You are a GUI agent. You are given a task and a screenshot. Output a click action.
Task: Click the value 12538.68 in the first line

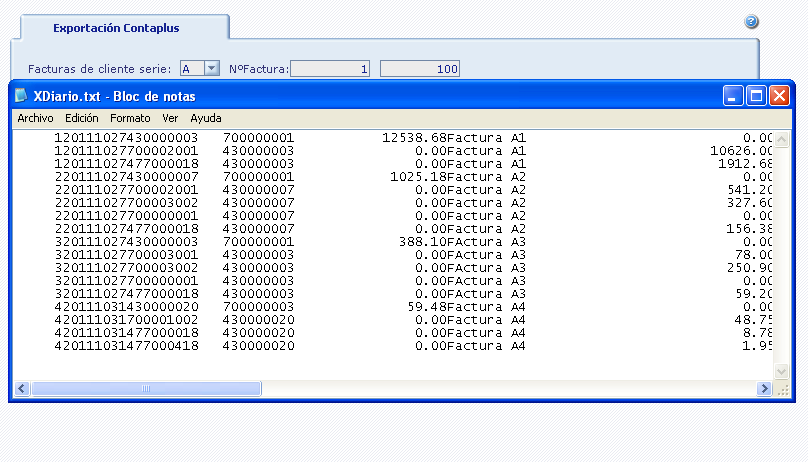point(414,138)
